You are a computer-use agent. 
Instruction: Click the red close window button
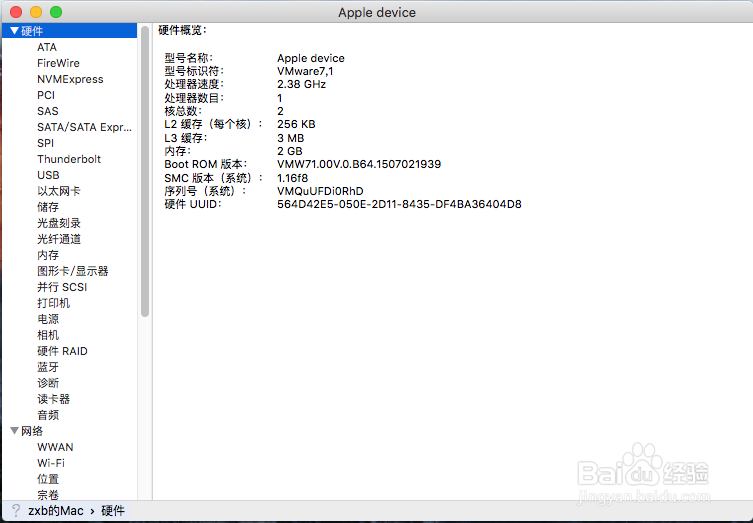pyautogui.click(x=16, y=12)
